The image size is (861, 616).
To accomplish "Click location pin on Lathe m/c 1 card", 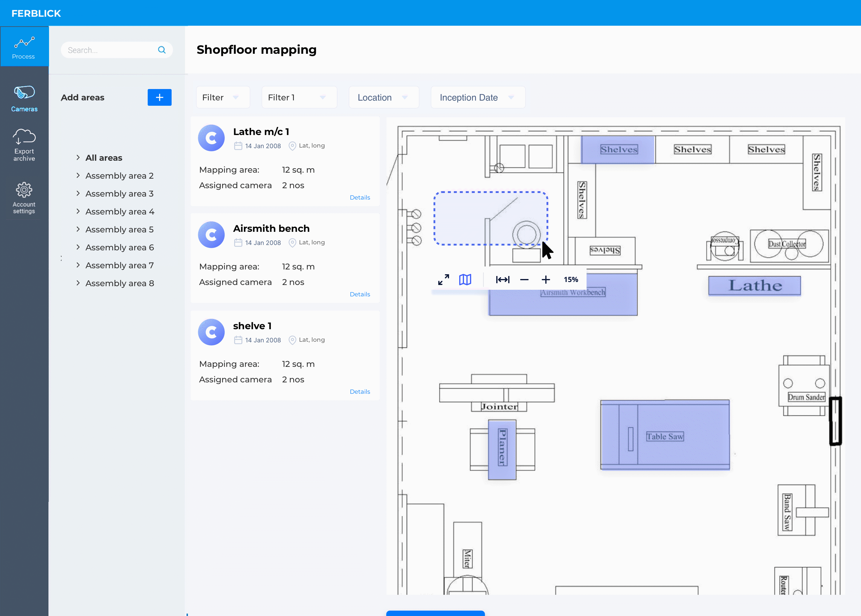I will [x=292, y=146].
